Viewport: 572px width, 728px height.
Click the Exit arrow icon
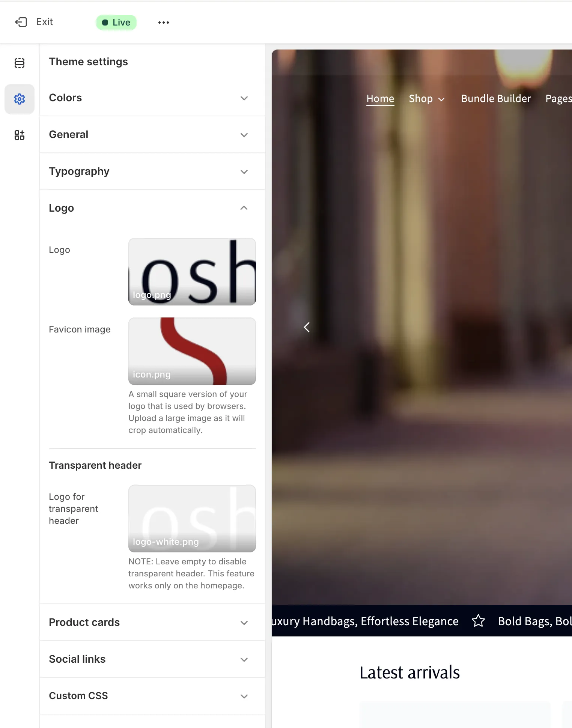pos(21,22)
